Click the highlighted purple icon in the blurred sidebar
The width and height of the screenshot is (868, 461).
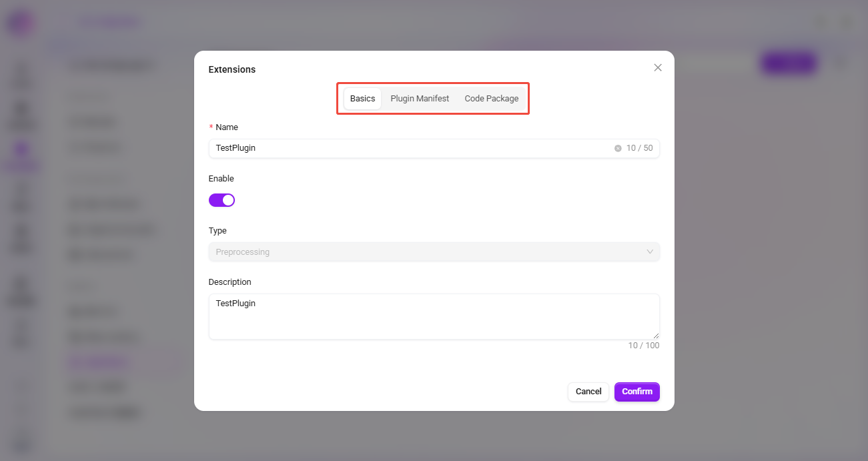(x=22, y=149)
